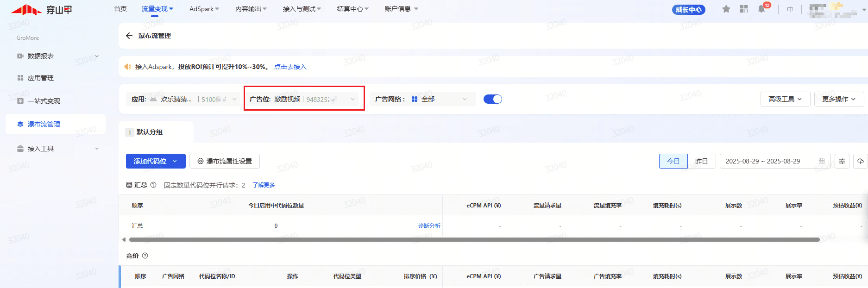Image resolution: width=868 pixels, height=288 pixels.
Task: Click 瀑布流管理 in sidebar
Action: 56,124
